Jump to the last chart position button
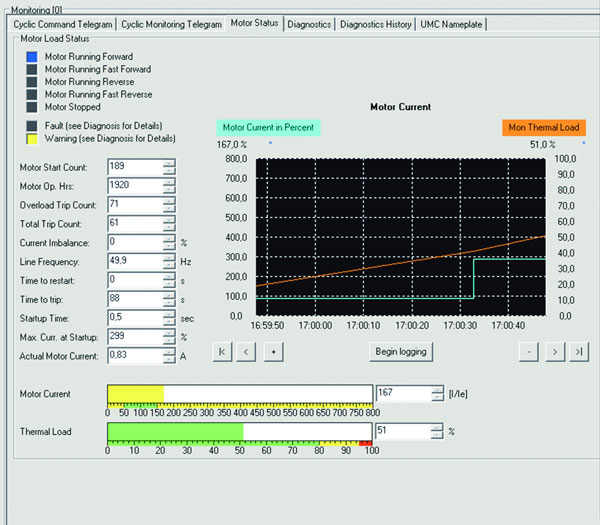The width and height of the screenshot is (600, 525). tap(578, 352)
